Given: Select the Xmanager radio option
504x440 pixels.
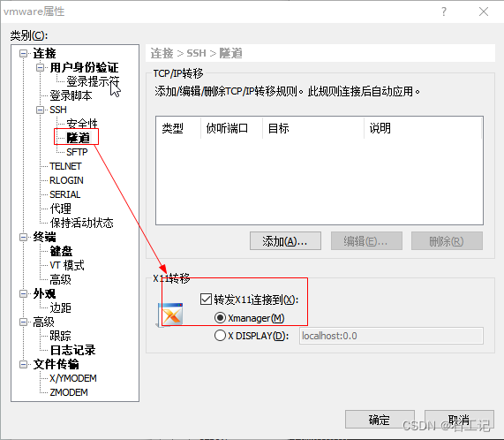Looking at the screenshot, I should [220, 318].
